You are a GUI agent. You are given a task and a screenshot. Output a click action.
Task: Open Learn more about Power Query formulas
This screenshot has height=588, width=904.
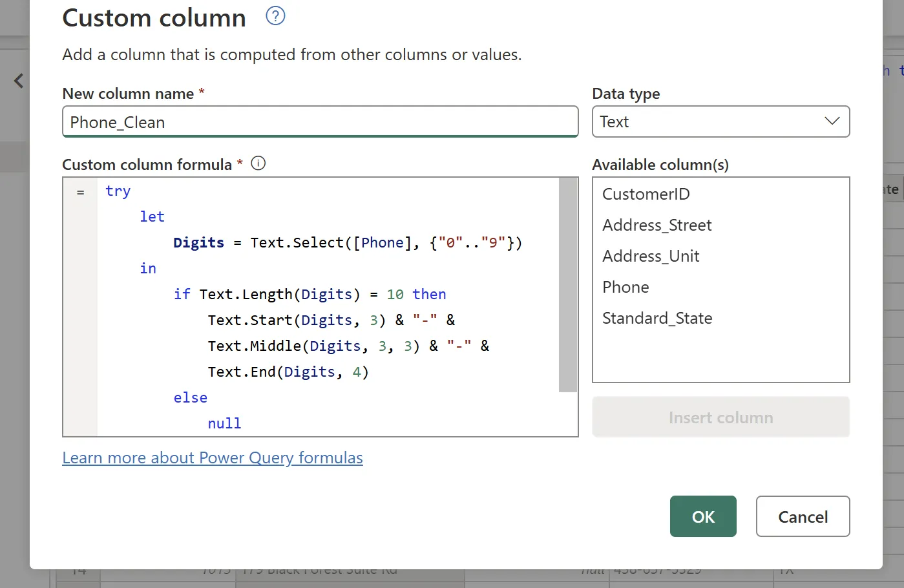[x=213, y=457]
